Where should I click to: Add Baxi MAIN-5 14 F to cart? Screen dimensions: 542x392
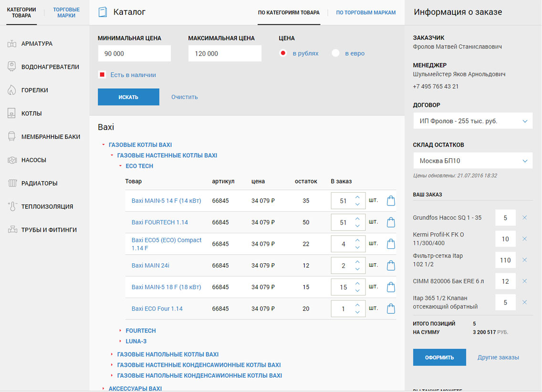point(391,201)
